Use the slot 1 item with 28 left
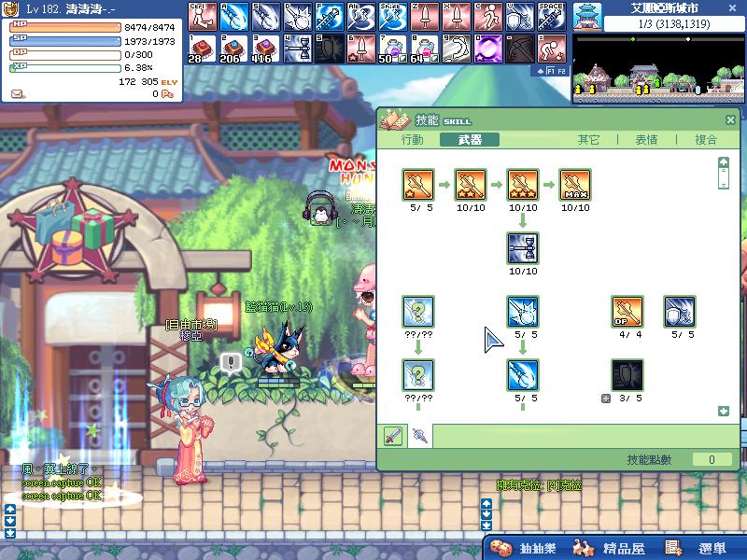The image size is (747, 560). pos(203,49)
